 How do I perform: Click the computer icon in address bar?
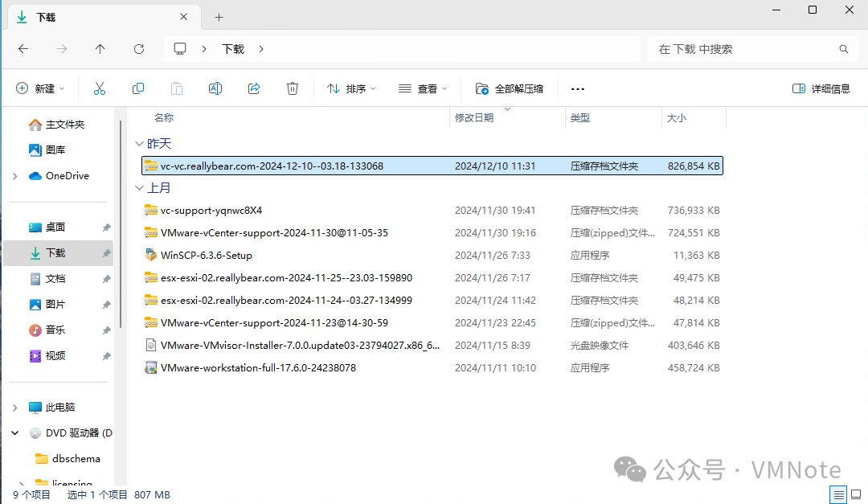pos(180,49)
